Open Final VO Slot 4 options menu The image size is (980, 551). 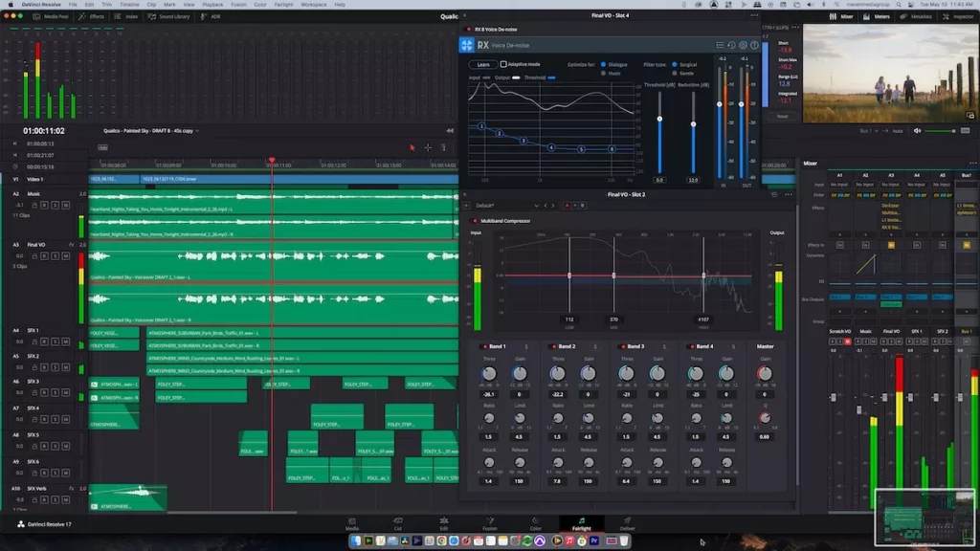tap(754, 15)
